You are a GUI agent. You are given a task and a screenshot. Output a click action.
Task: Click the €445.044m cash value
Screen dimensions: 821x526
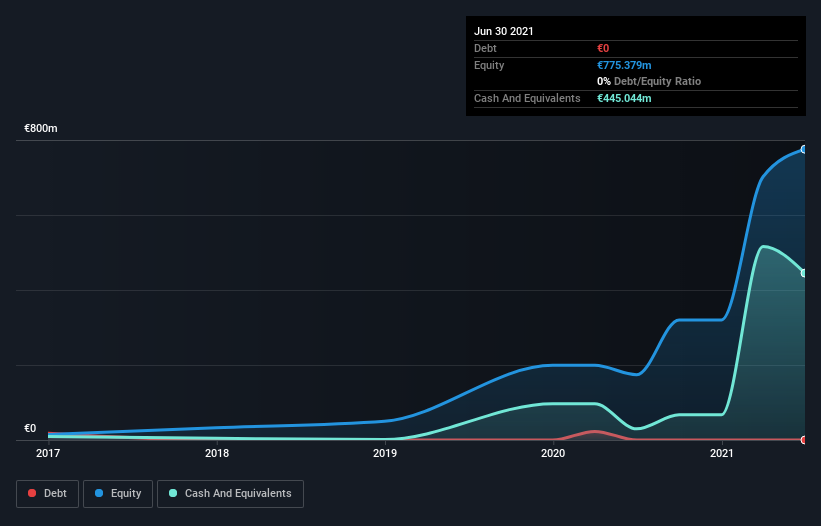(x=624, y=98)
